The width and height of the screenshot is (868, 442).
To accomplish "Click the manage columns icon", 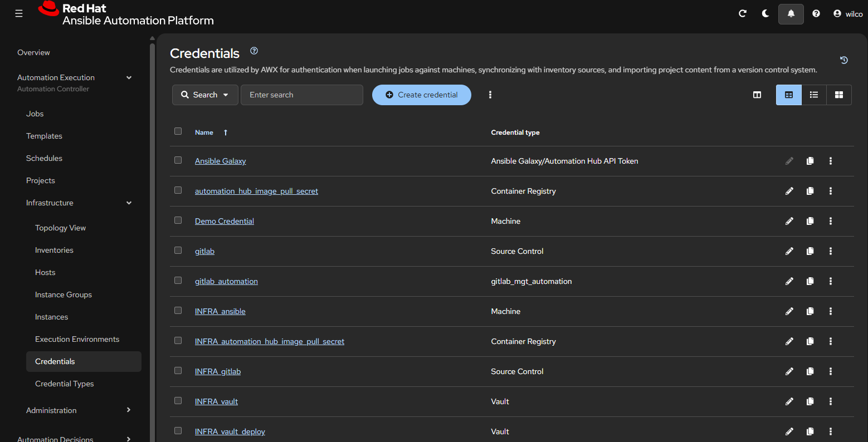I will 757,95.
